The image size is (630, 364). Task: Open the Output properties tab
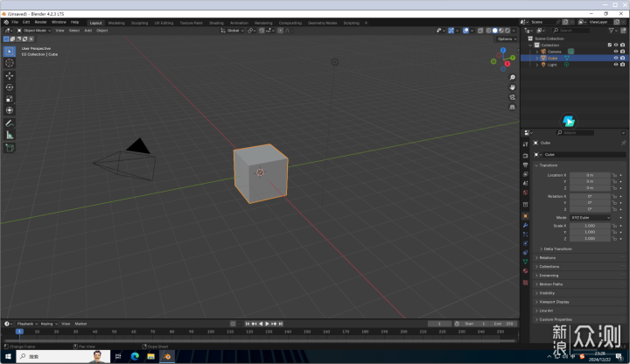point(526,164)
